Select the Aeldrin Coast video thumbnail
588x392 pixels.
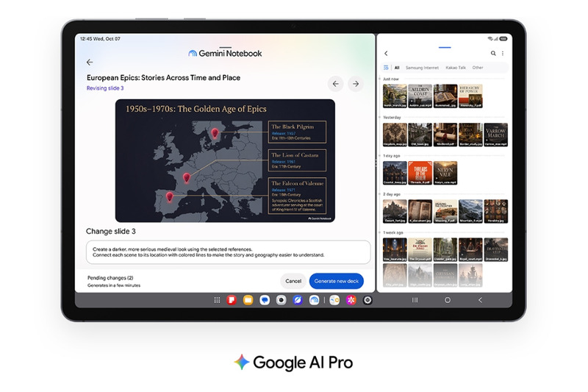click(420, 96)
